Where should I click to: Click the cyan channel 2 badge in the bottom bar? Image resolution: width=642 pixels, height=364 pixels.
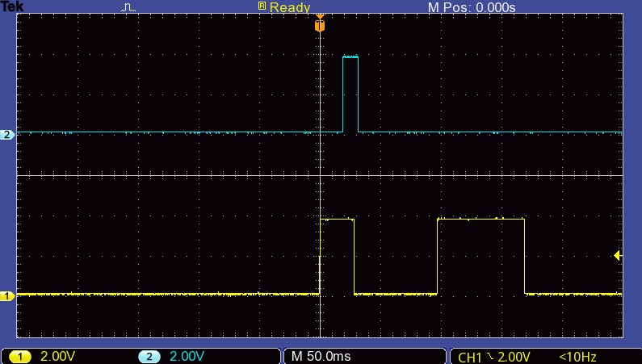pos(149,357)
